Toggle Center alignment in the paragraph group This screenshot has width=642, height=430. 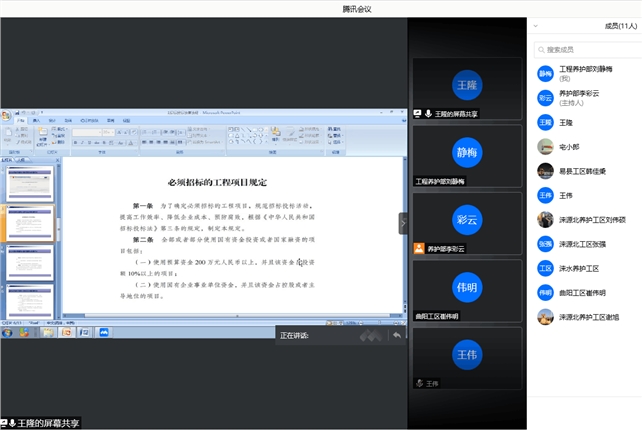151,142
